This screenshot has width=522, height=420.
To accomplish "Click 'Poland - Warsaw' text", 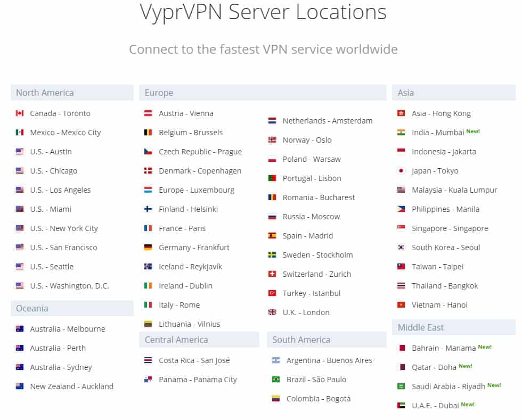I will 312,159.
